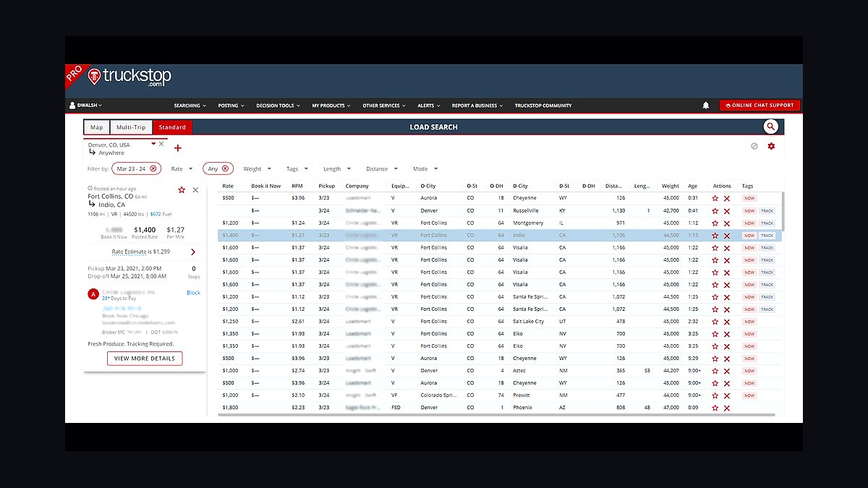Sort by the Age column header

693,186
